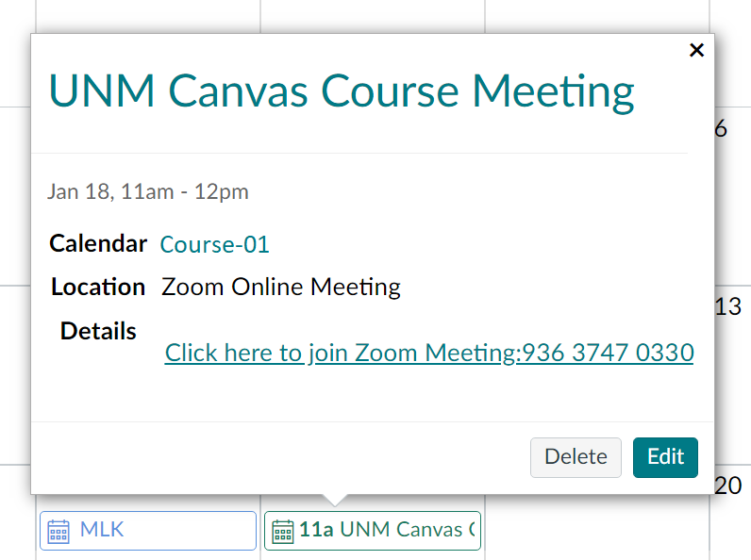
Task: Click the Location field label
Action: pos(98,288)
